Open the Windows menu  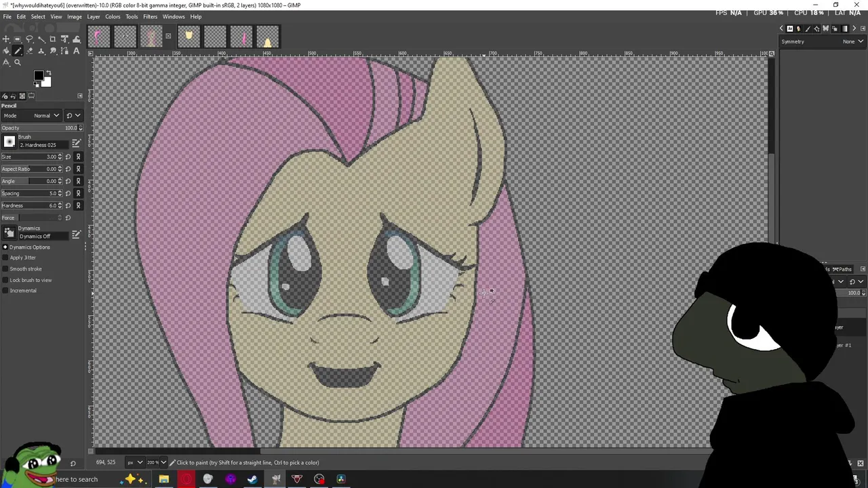click(x=174, y=16)
